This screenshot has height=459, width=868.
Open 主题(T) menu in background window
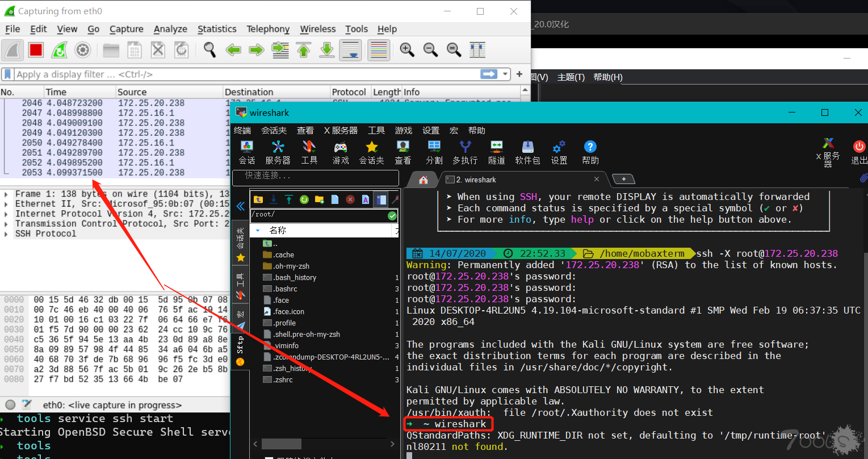point(571,77)
